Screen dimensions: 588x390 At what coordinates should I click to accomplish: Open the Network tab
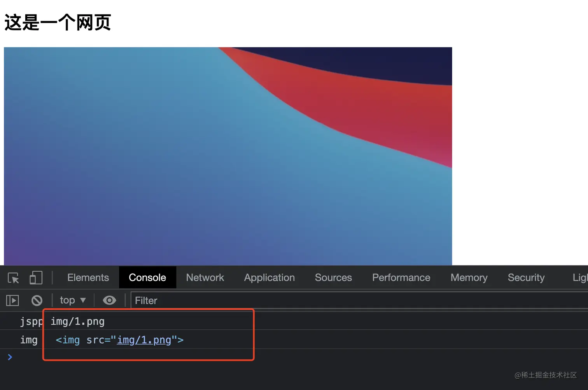[205, 278]
